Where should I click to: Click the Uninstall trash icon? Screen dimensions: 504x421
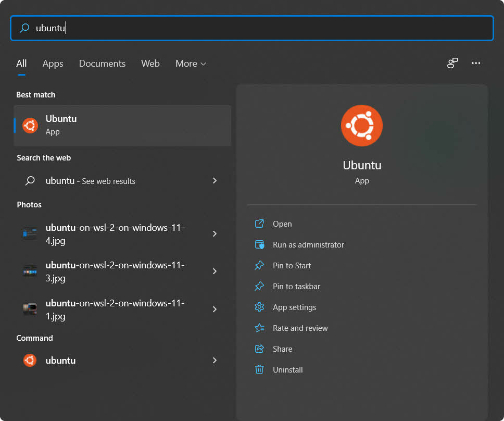[x=259, y=369]
